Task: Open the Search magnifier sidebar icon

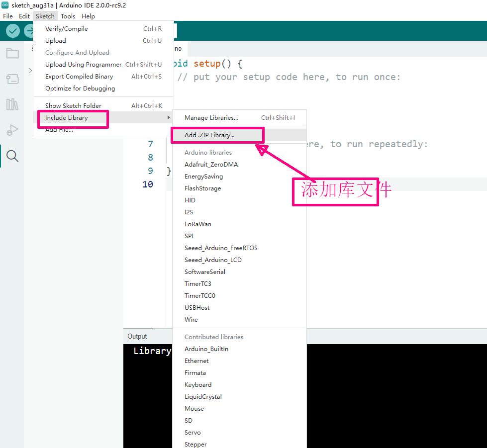Action: tap(12, 156)
